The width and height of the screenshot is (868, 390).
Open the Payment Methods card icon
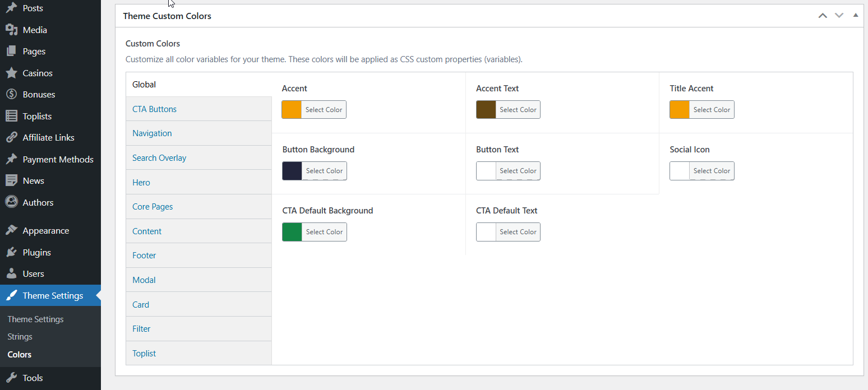(x=12, y=159)
